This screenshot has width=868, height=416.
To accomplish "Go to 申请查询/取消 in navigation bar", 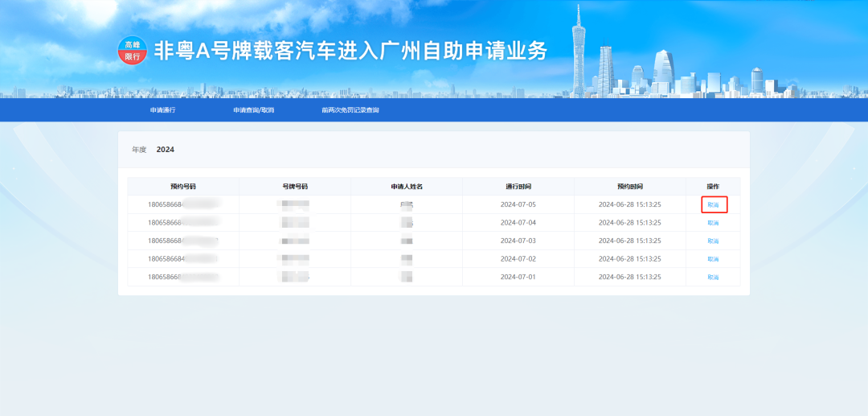I will click(x=253, y=110).
